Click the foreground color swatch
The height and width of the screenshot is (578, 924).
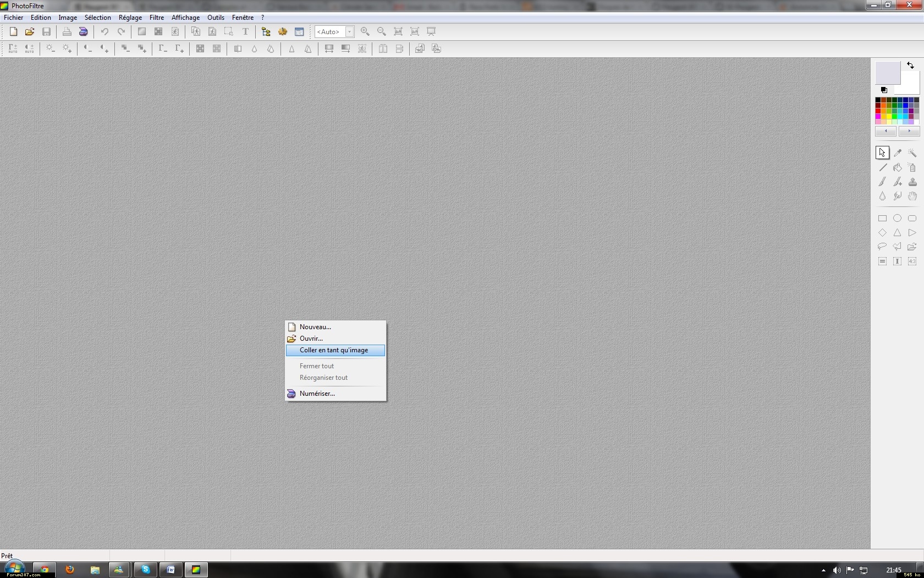888,73
